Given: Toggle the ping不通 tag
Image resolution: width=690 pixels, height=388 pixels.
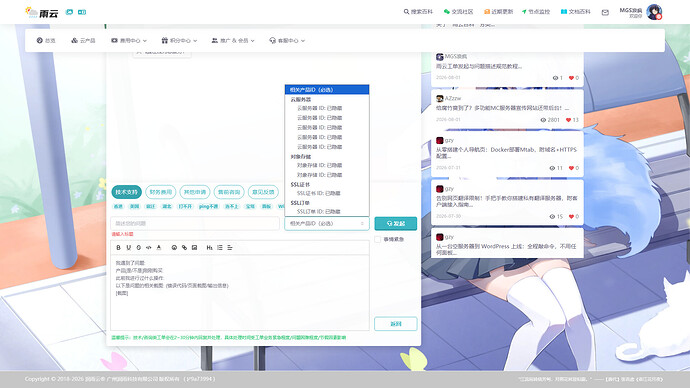Looking at the screenshot, I should click(x=209, y=206).
